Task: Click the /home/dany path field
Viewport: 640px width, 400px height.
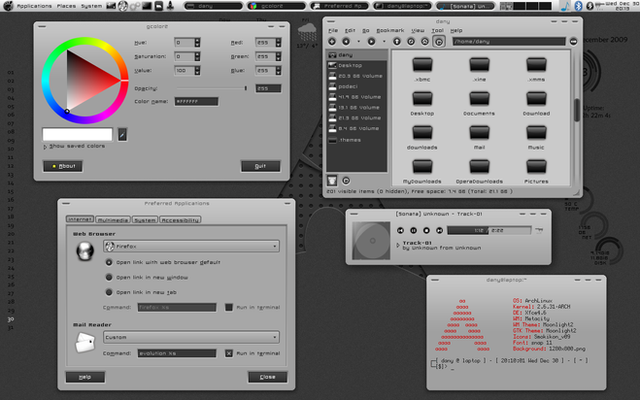Action: click(509, 41)
